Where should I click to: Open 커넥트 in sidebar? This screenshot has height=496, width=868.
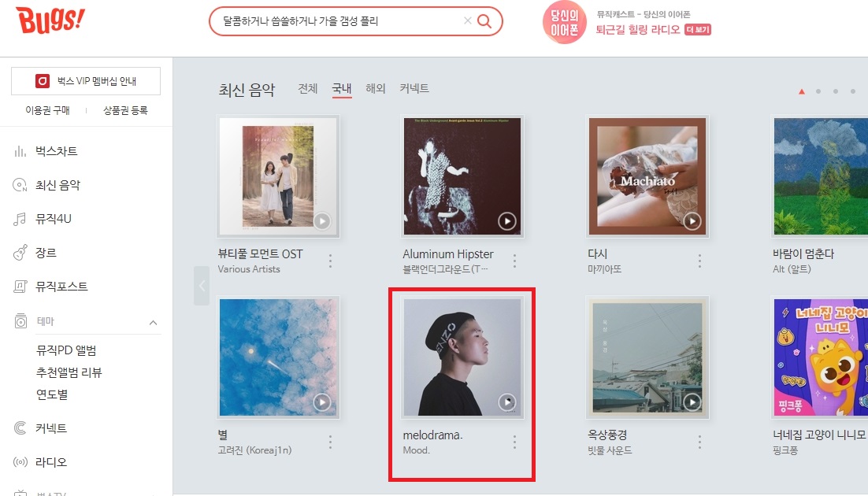51,428
